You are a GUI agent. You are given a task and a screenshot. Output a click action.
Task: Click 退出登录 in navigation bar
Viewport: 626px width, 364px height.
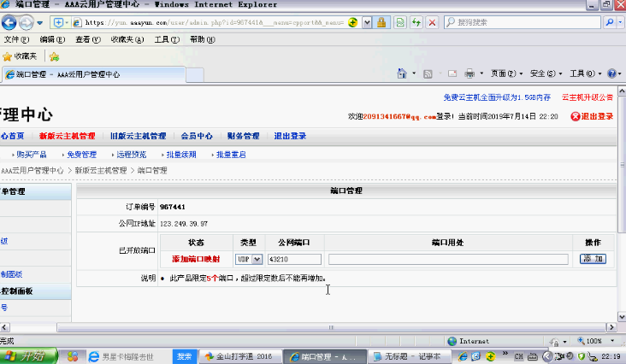[290, 136]
